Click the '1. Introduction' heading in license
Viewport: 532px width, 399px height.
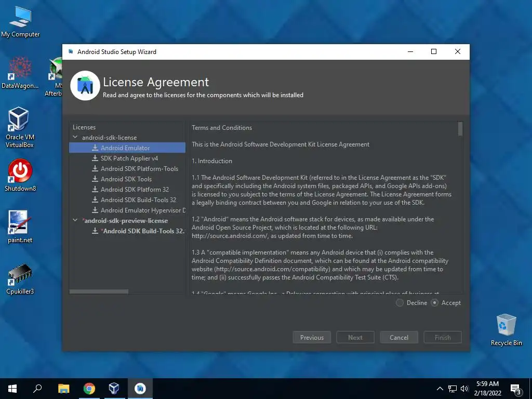[212, 161]
